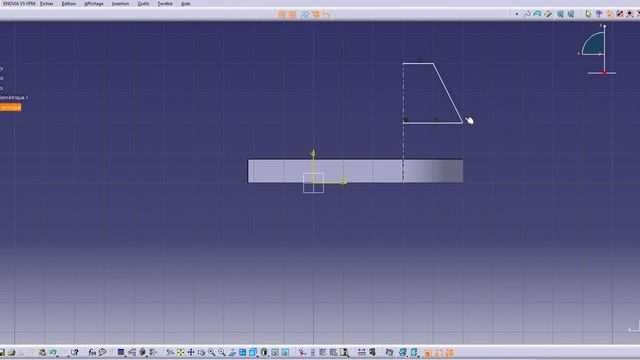Toggle Snap to Point option

click(292, 14)
